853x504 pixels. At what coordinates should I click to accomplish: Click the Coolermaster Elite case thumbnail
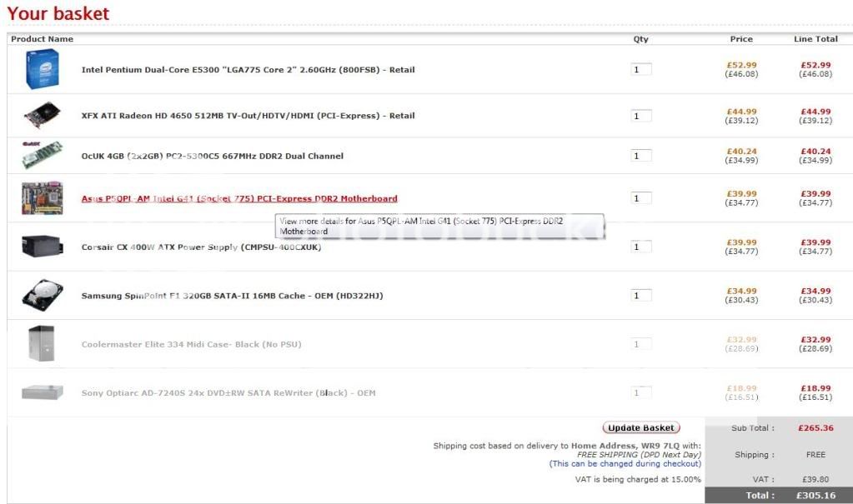(42, 343)
